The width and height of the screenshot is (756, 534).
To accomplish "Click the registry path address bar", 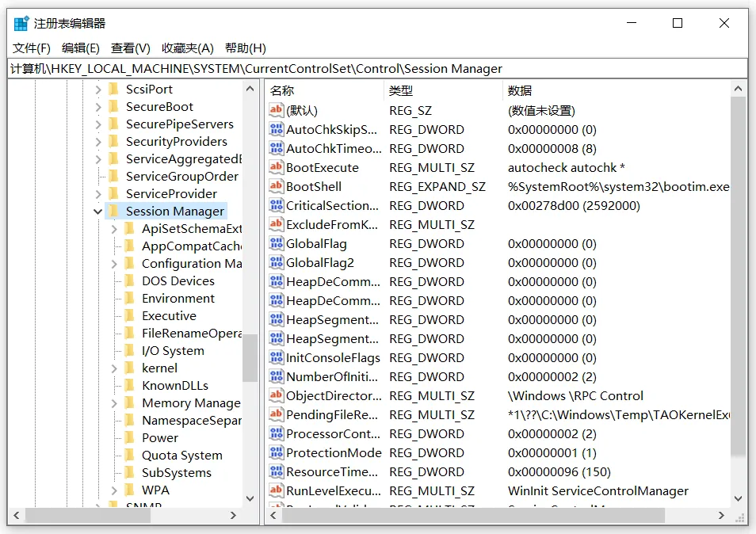I will click(377, 69).
